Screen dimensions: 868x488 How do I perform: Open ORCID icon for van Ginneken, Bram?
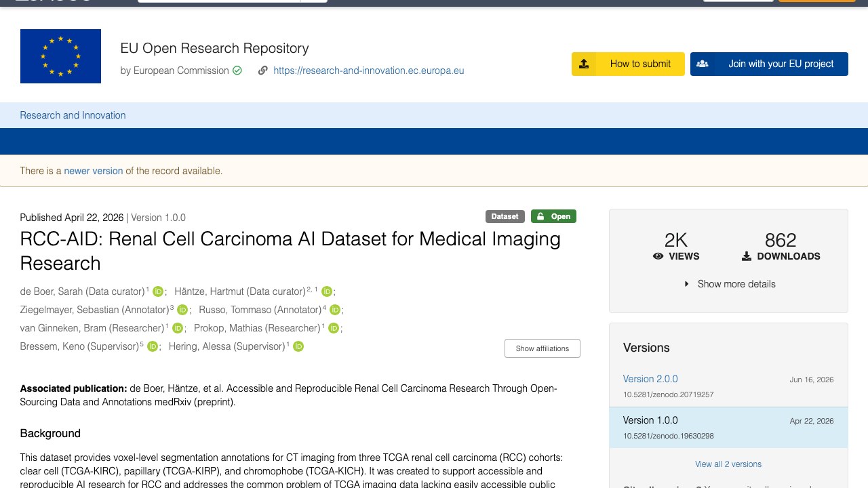177,328
